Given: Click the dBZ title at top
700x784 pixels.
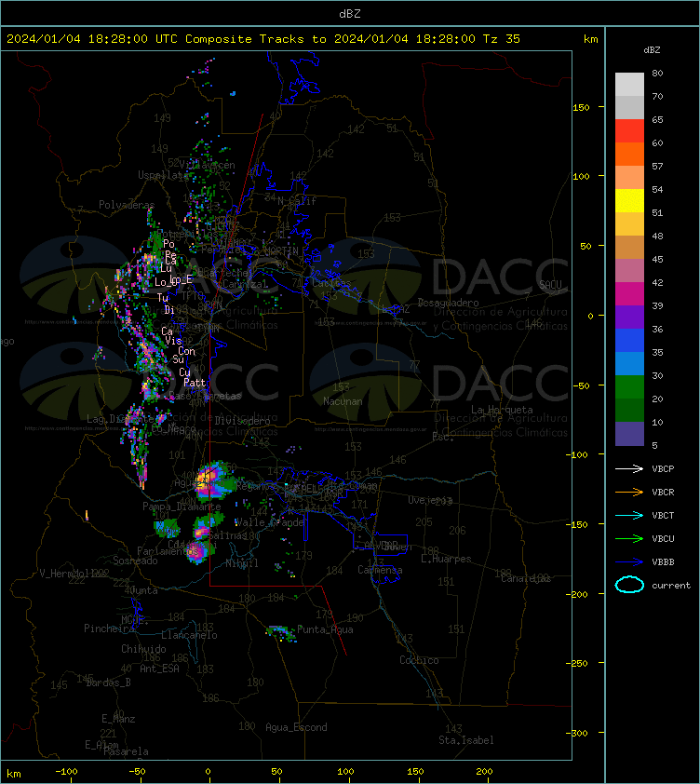Looking at the screenshot, I should pos(349,13).
